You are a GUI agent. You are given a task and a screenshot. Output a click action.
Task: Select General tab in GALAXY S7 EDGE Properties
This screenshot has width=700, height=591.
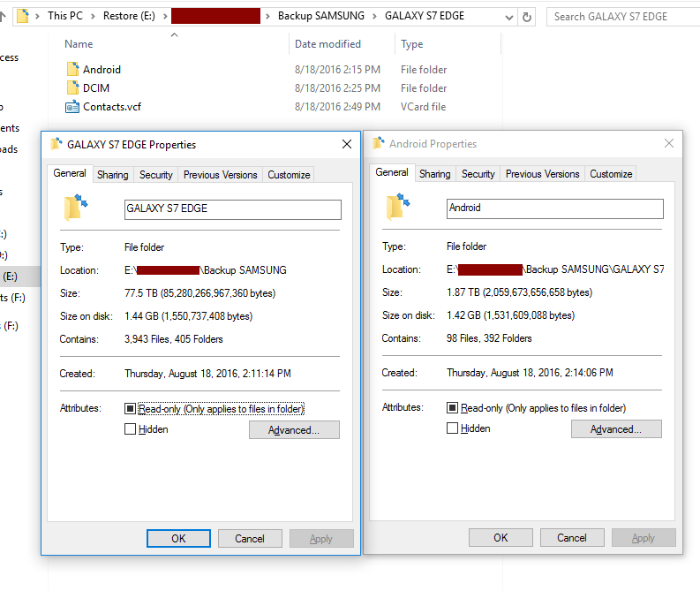pos(70,173)
